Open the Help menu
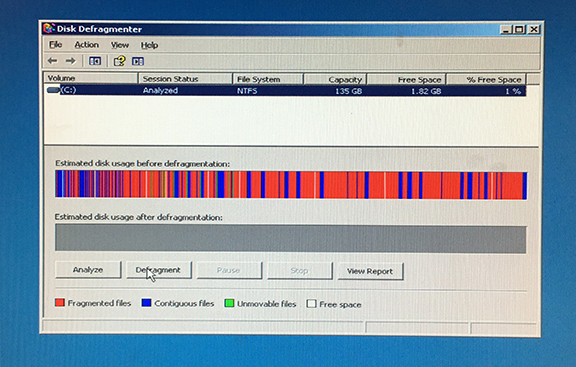576x367 pixels. (x=149, y=45)
